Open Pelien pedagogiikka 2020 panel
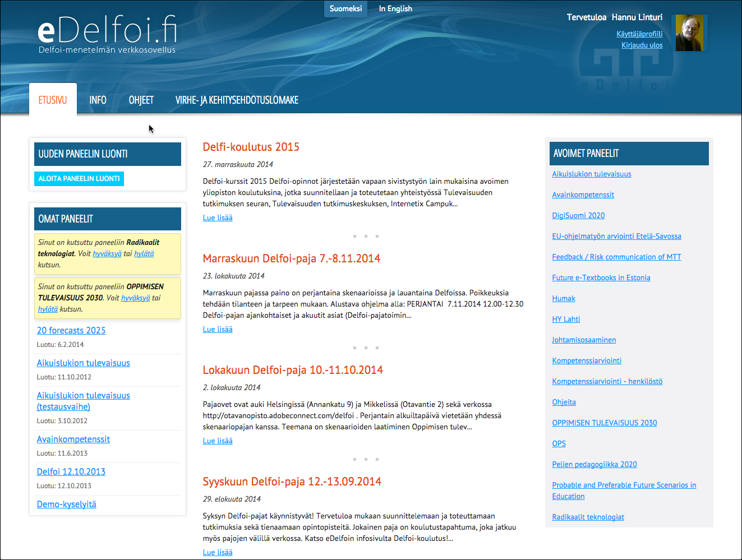This screenshot has width=742, height=560. pos(594,464)
